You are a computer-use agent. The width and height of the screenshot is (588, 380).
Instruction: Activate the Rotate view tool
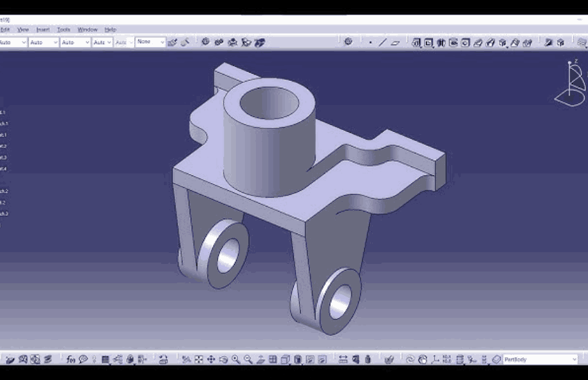[x=223, y=359]
